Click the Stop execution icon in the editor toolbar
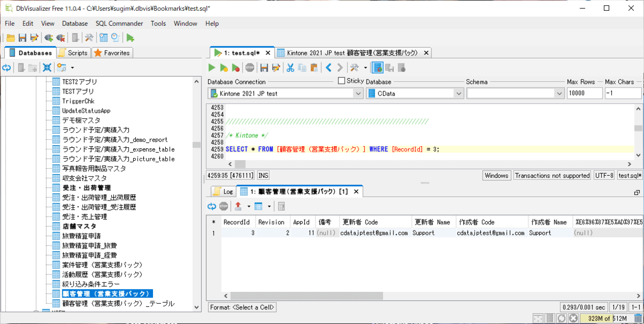Screen dimensions: 644x324 250,68
